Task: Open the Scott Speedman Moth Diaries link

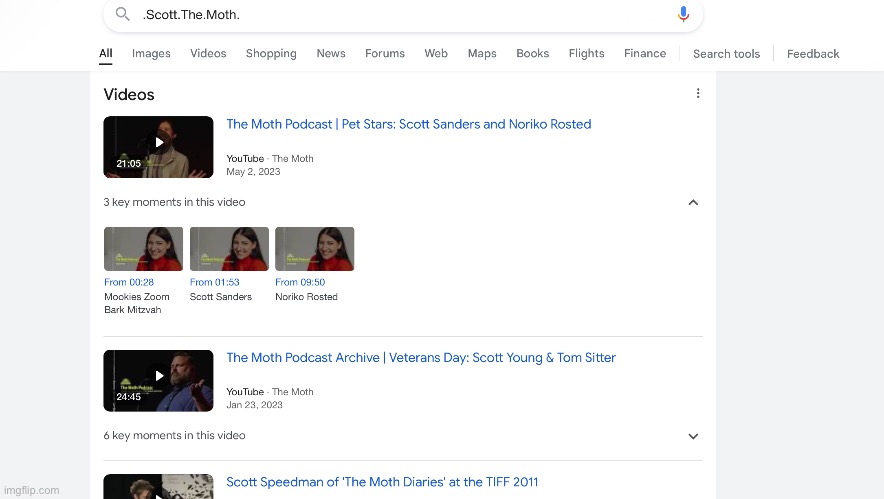Action: click(382, 482)
